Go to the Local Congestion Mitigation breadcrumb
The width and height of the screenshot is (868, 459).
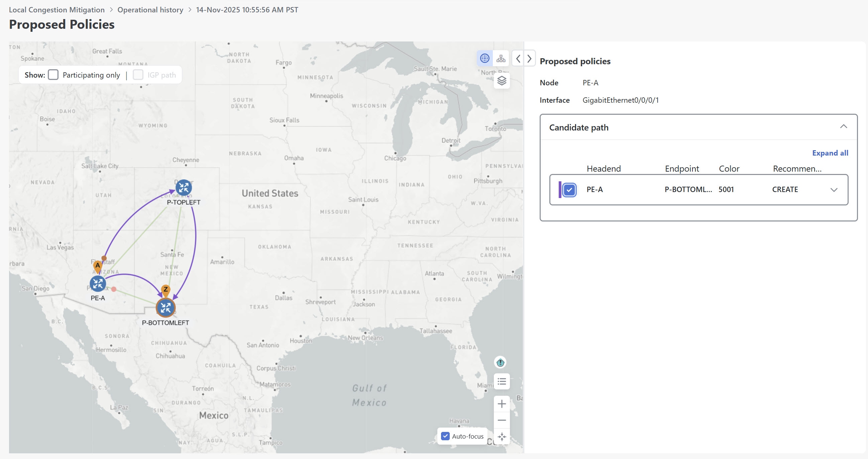coord(57,10)
